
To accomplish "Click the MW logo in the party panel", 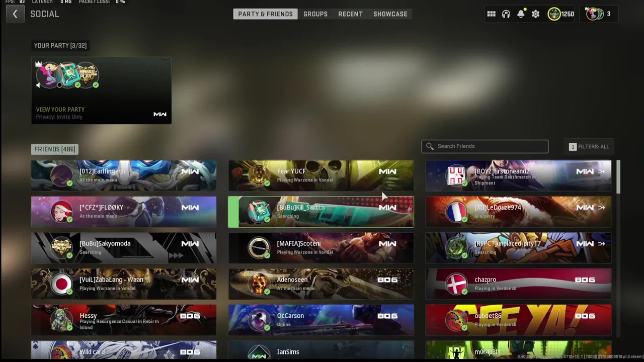I will 160,115.
